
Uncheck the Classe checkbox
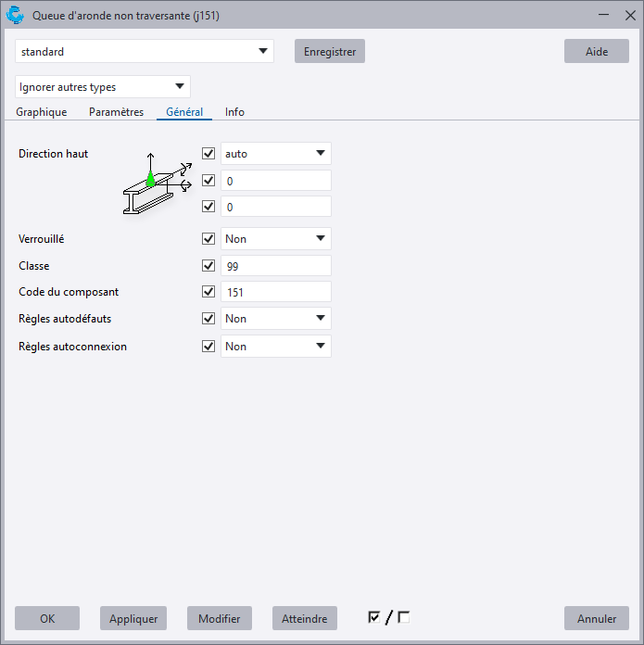point(208,266)
